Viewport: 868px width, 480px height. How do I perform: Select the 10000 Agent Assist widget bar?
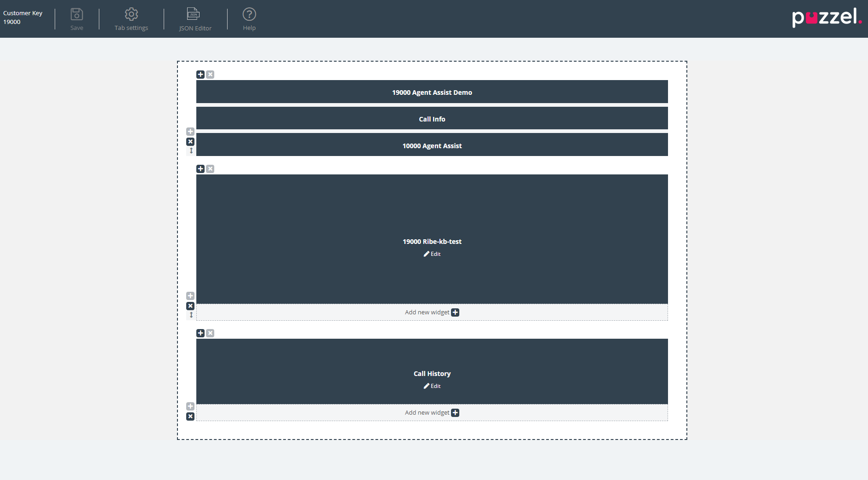click(432, 145)
